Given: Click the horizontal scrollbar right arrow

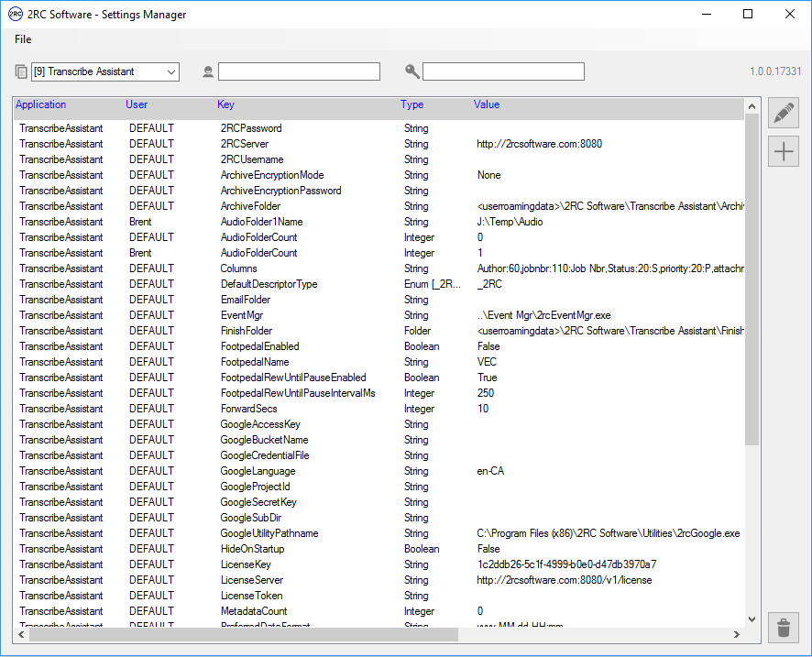Looking at the screenshot, I should pyautogui.click(x=737, y=634).
